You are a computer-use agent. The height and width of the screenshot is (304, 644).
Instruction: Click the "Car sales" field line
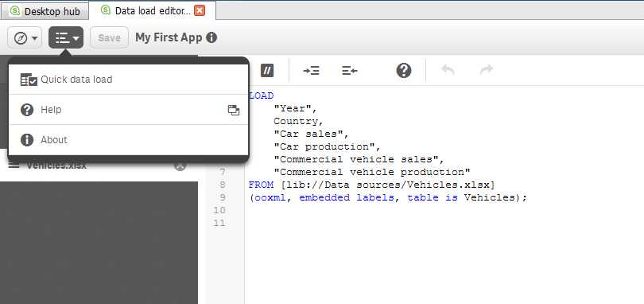312,134
